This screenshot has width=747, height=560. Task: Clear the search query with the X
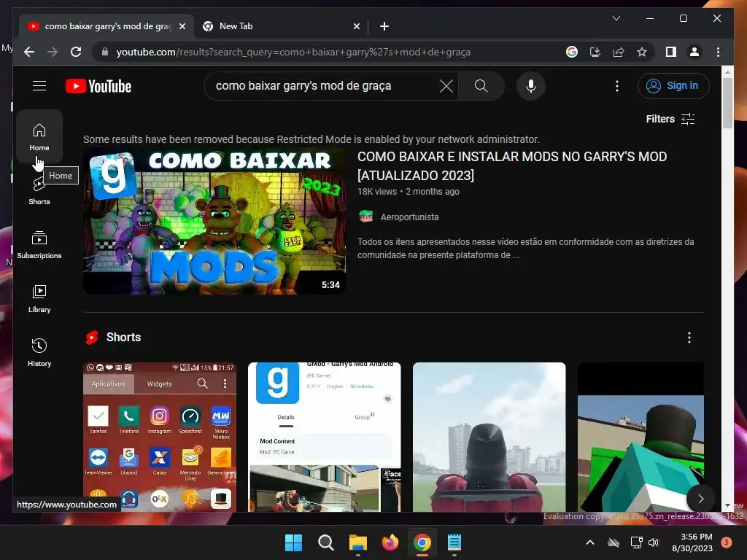click(x=446, y=86)
